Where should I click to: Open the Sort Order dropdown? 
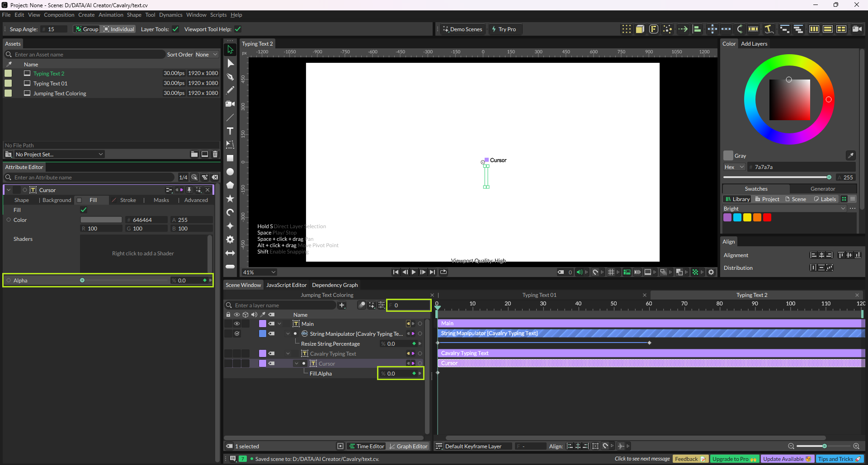[206, 55]
